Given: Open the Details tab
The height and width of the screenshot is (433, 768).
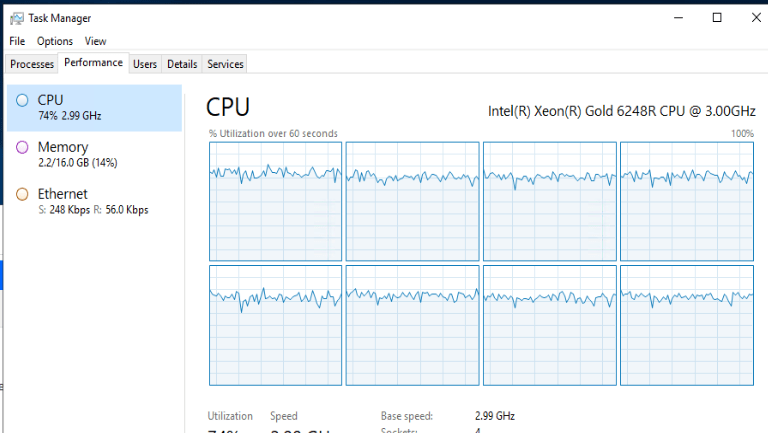Looking at the screenshot, I should pyautogui.click(x=182, y=64).
